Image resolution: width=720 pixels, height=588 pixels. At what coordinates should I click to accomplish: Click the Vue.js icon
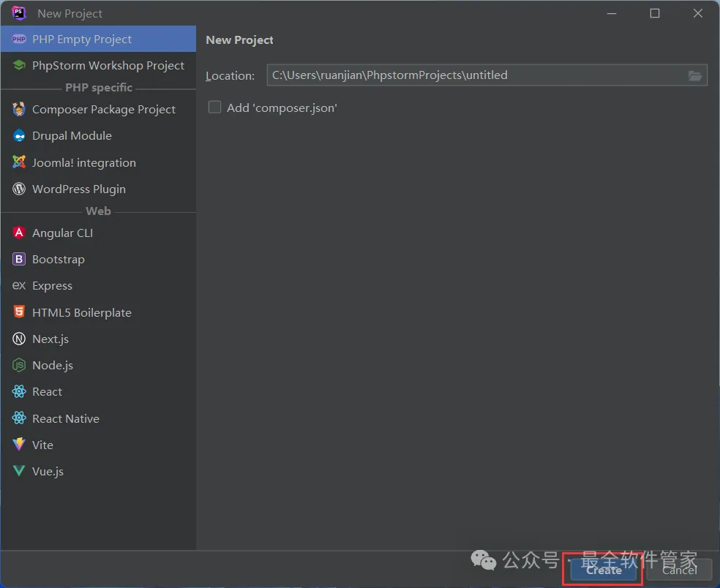point(19,470)
